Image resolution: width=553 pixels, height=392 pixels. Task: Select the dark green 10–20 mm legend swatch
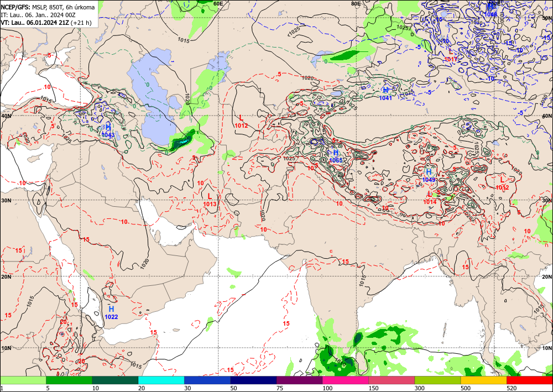tap(115, 380)
